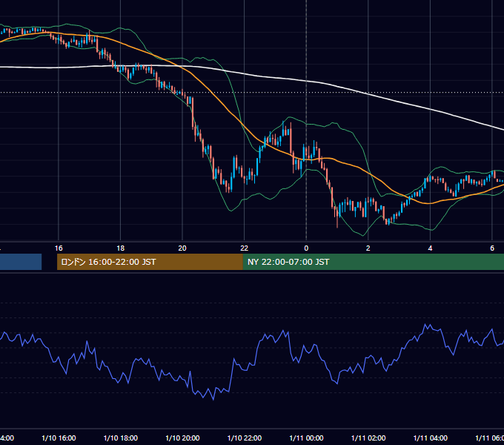Click the '1/10 18:00' timestamp label
The image size is (504, 445).
click(x=121, y=438)
